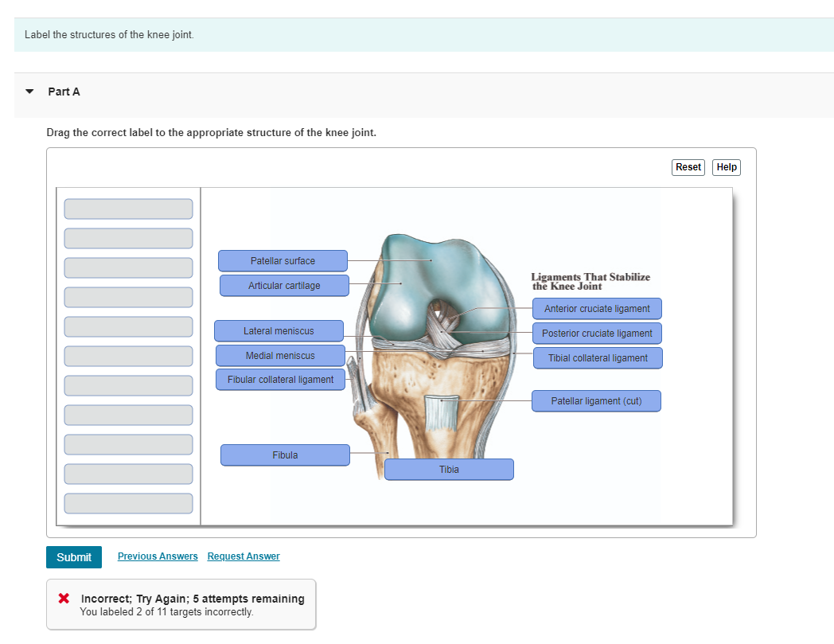Image resolution: width=834 pixels, height=644 pixels.
Task: Select the "Fibular collateral ligament" label
Action: 280,379
